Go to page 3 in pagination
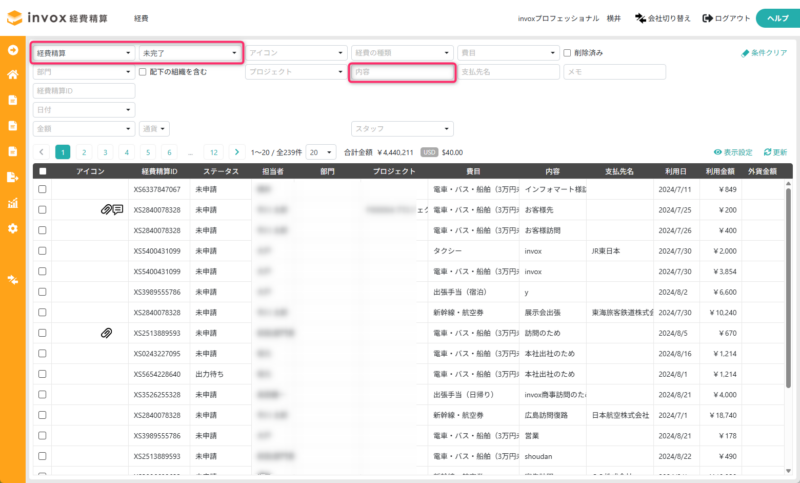 106,152
